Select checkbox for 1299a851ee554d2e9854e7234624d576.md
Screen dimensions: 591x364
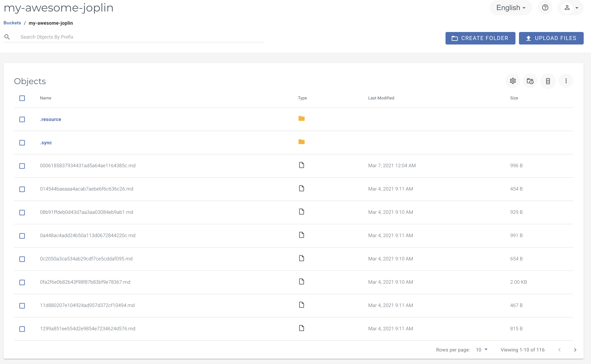[x=22, y=329]
